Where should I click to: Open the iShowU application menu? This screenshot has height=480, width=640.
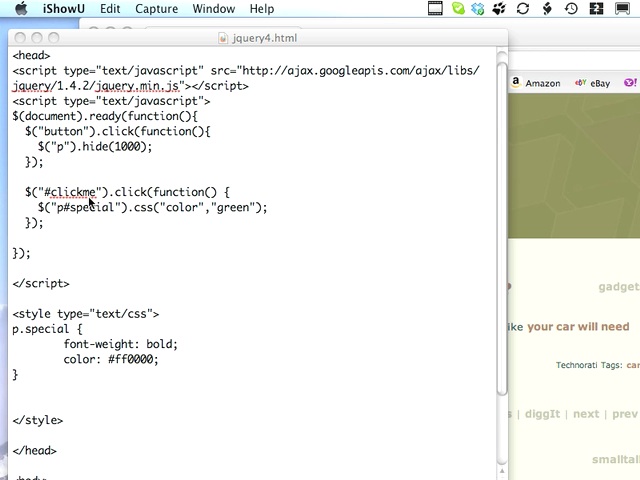coord(64,9)
